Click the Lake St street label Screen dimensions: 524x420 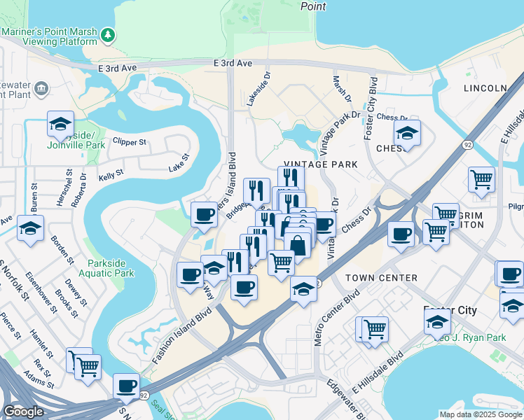click(x=179, y=163)
